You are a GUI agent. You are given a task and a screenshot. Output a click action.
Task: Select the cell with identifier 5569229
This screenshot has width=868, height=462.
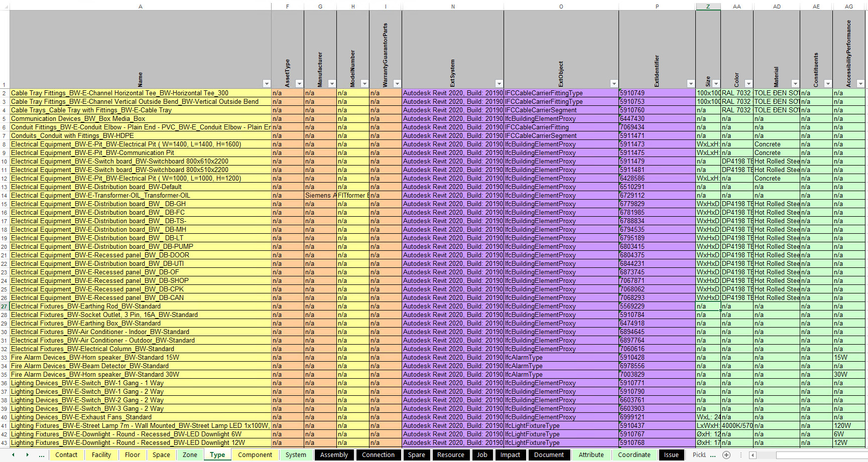[x=657, y=306]
